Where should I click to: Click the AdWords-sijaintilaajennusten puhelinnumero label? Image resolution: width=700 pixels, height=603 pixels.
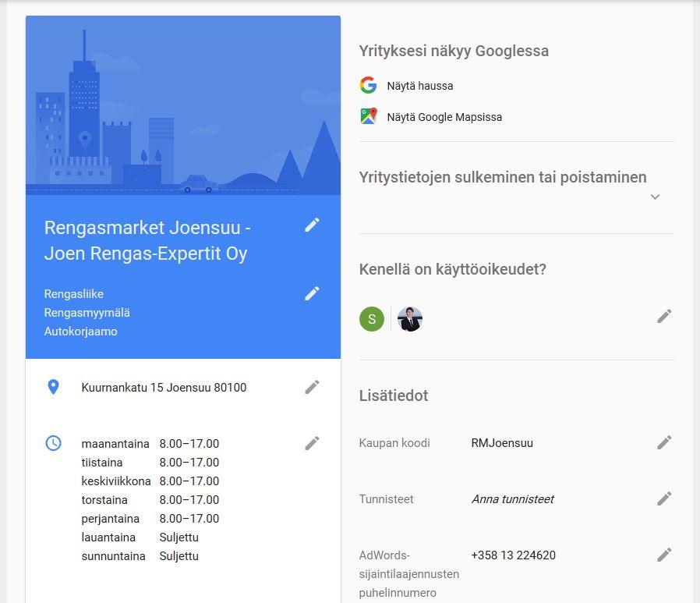pos(409,574)
